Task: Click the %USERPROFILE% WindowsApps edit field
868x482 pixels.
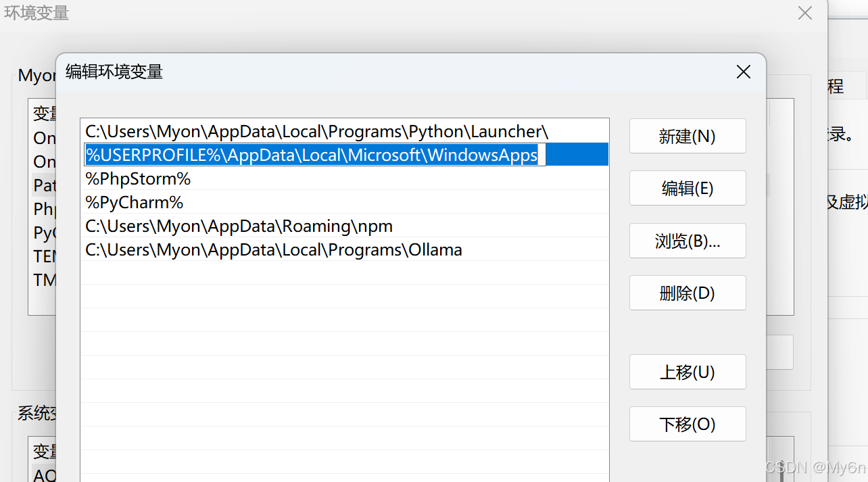Action: coord(315,155)
